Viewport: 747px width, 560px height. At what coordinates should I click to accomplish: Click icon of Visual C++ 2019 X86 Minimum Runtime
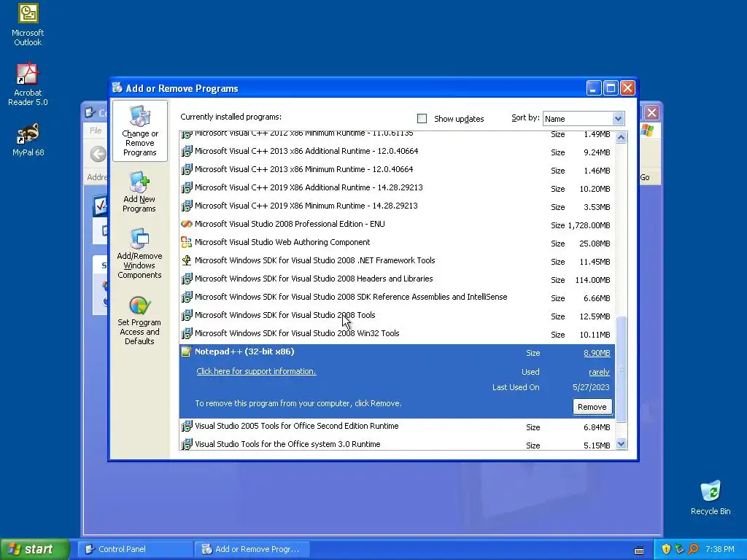(187, 206)
